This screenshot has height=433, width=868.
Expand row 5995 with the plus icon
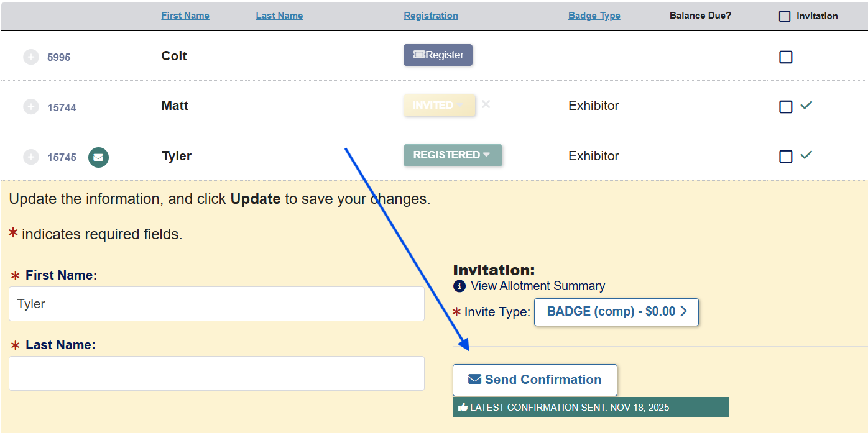pyautogui.click(x=31, y=57)
